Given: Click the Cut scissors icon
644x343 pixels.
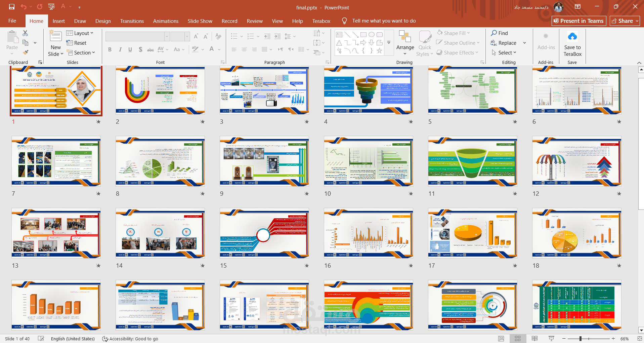Looking at the screenshot, I should [x=25, y=33].
